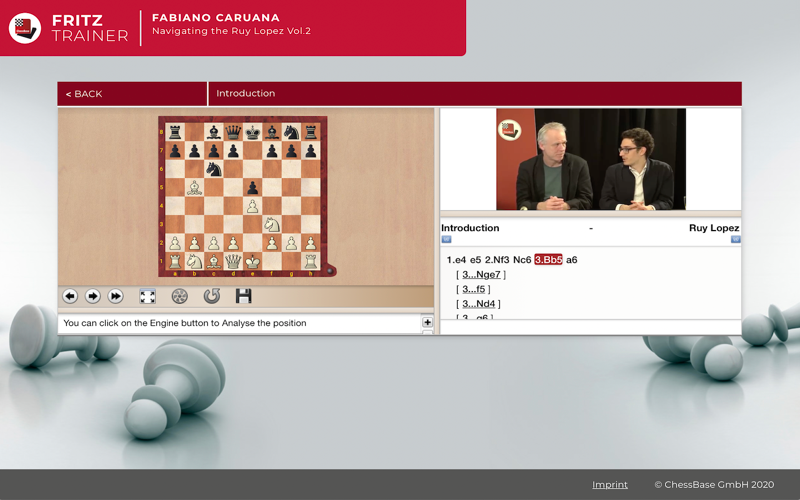Click the white bishop on b5
This screenshot has height=500, width=800.
click(194, 188)
